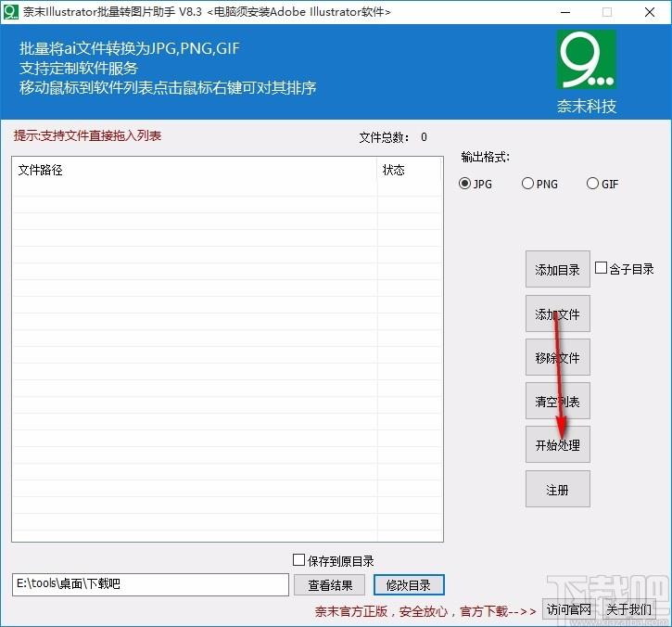Start processing with 开始处理
The height and width of the screenshot is (627, 672).
click(x=558, y=445)
